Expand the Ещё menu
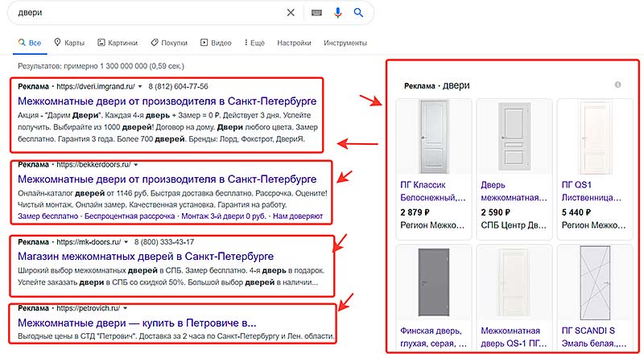 point(253,43)
